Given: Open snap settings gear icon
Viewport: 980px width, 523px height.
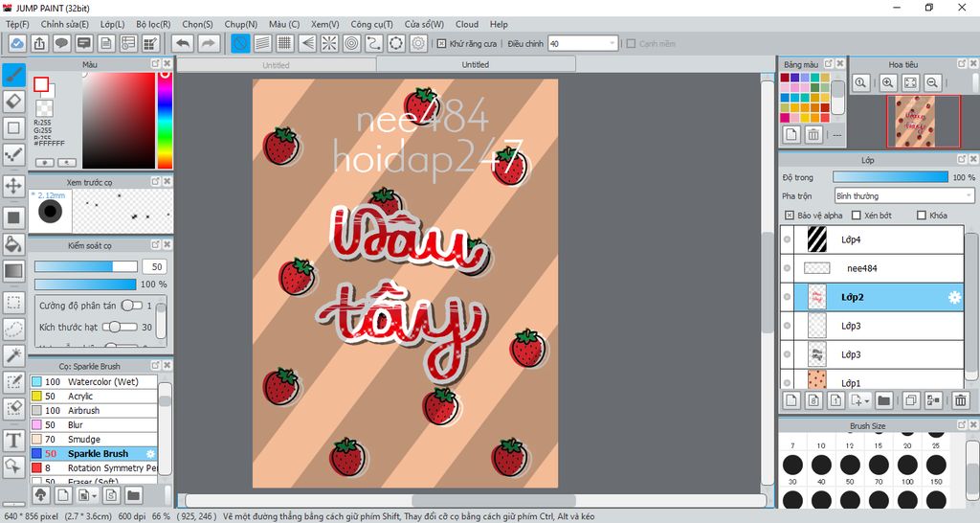Looking at the screenshot, I should [x=418, y=43].
